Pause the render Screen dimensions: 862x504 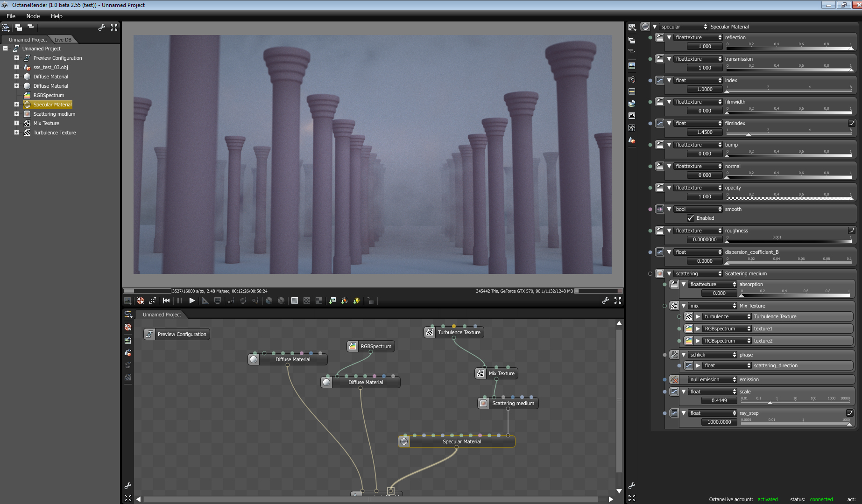click(180, 301)
